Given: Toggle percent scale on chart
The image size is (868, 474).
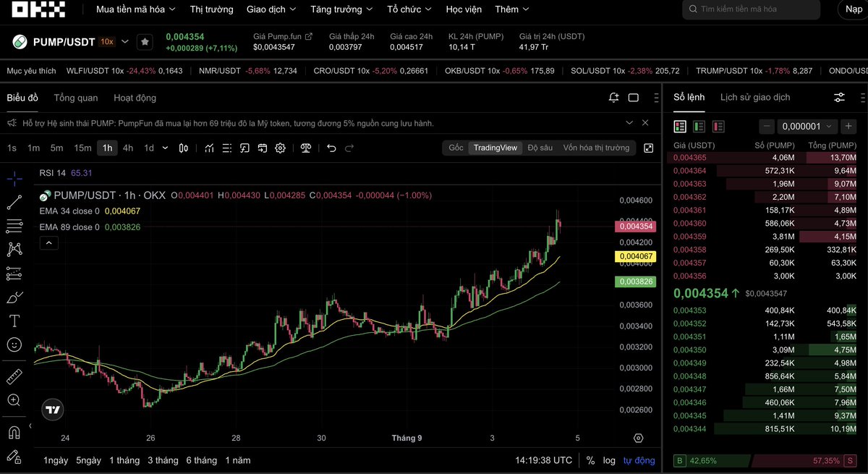Looking at the screenshot, I should (590, 460).
